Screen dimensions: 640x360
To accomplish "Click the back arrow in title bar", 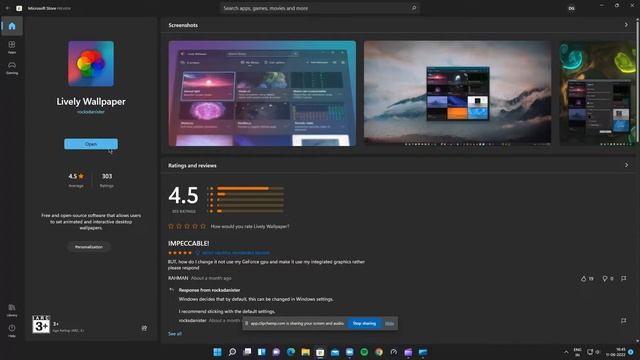I will coord(7,8).
